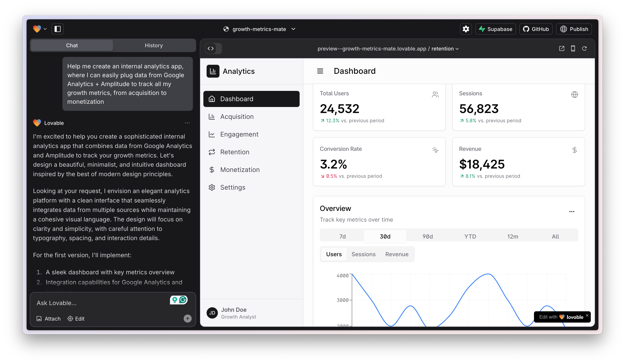Click the Total Users value 24,532
625x364 pixels.
pos(339,109)
